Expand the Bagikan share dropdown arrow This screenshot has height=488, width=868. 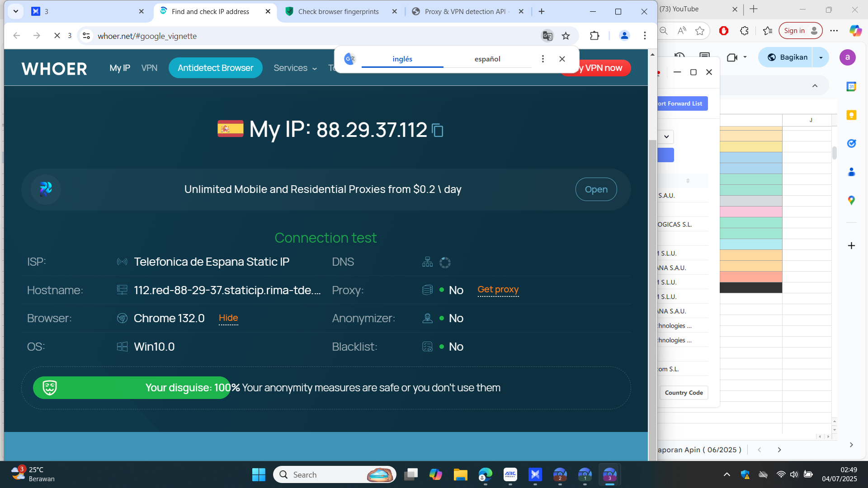click(821, 57)
